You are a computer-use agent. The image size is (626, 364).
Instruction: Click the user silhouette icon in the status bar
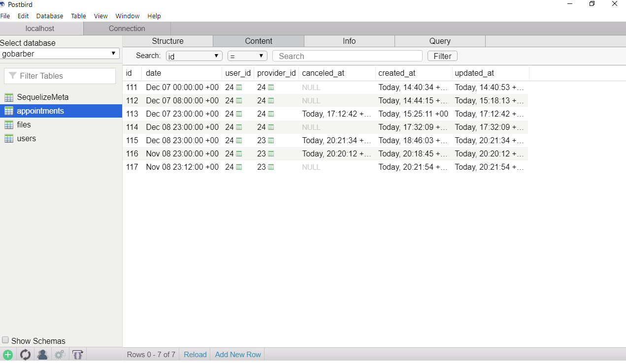pos(42,354)
